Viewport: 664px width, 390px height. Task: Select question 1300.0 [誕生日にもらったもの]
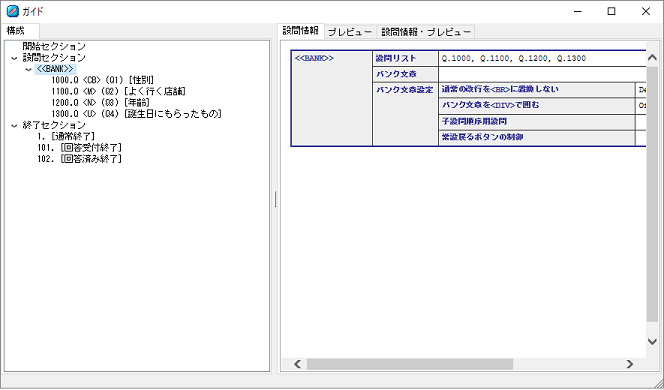(137, 114)
